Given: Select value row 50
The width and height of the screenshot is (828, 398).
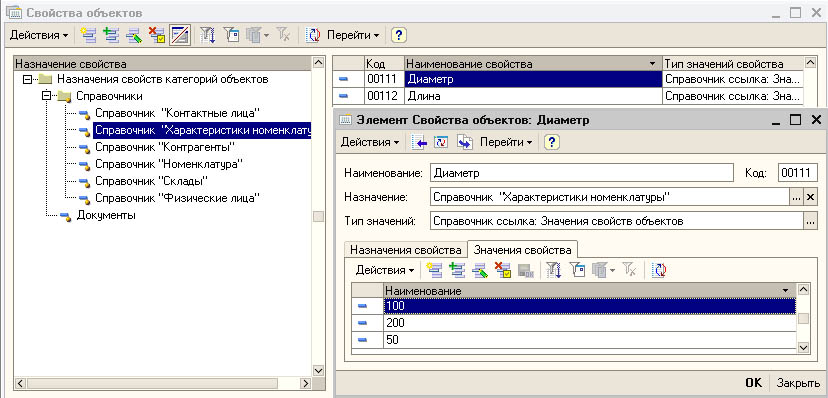Looking at the screenshot, I should (x=573, y=340).
